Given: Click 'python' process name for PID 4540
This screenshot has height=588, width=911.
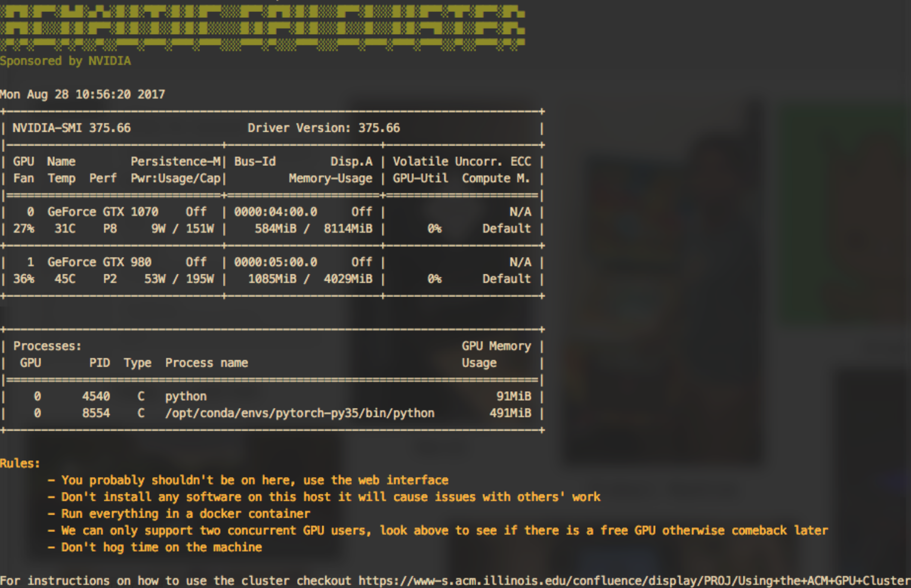Looking at the screenshot, I should click(x=186, y=396).
